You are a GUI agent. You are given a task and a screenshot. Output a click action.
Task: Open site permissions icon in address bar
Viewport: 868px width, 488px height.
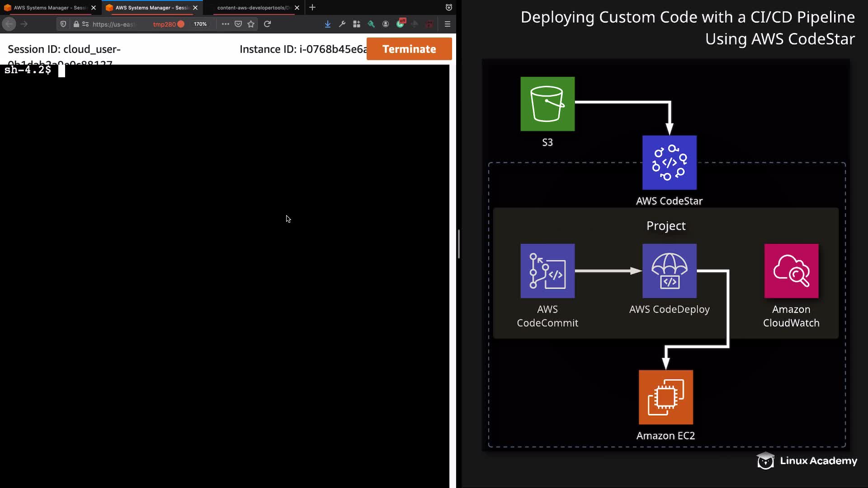point(85,24)
